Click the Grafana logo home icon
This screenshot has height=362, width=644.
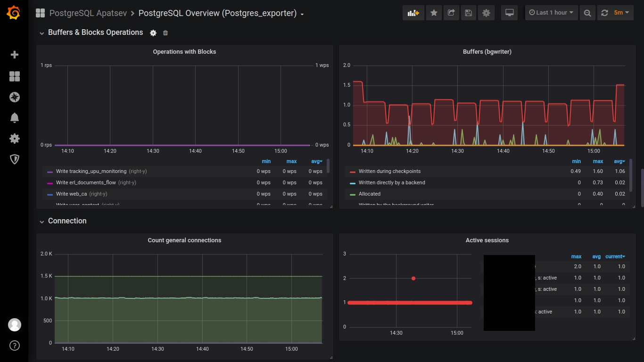click(14, 13)
